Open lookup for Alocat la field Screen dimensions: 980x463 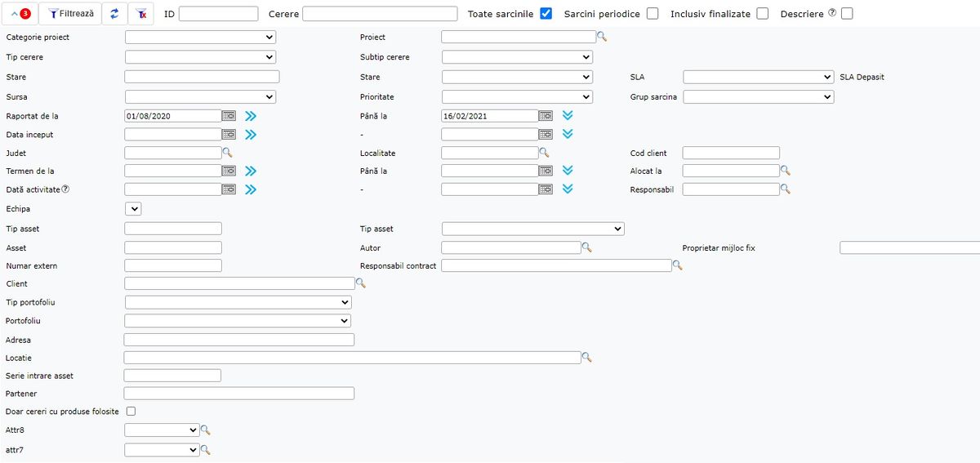tap(786, 171)
